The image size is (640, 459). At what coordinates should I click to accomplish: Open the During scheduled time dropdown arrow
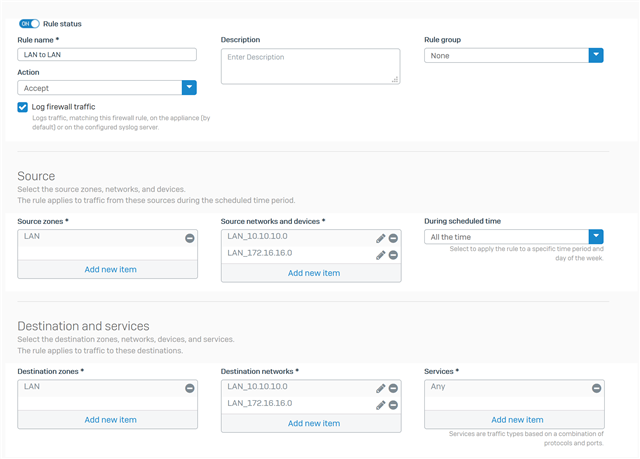596,236
